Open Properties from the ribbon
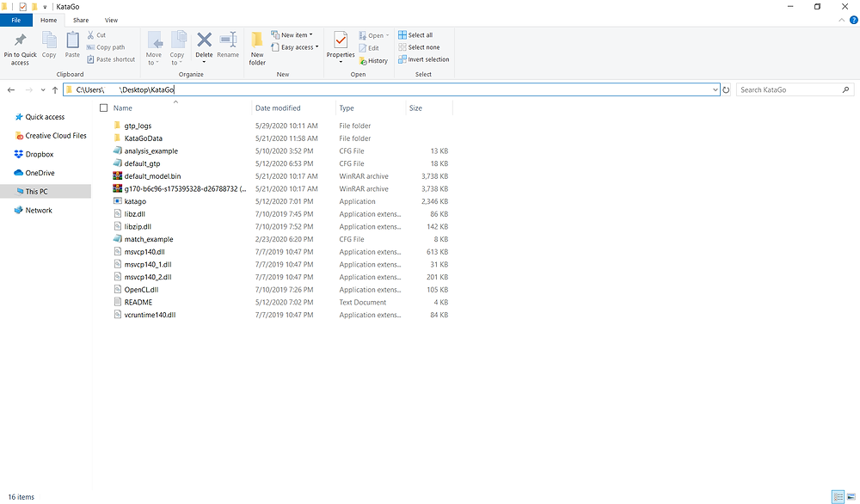Image resolution: width=860 pixels, height=504 pixels. click(341, 47)
